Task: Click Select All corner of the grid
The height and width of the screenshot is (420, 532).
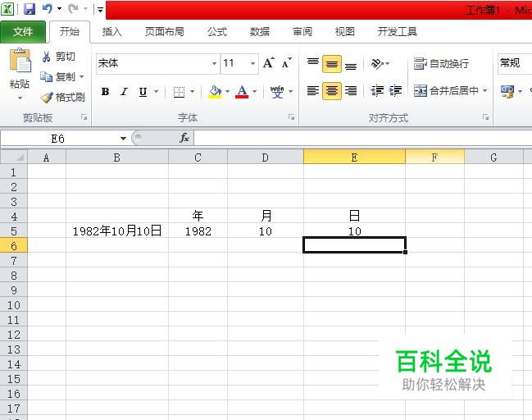Action: [x=14, y=157]
